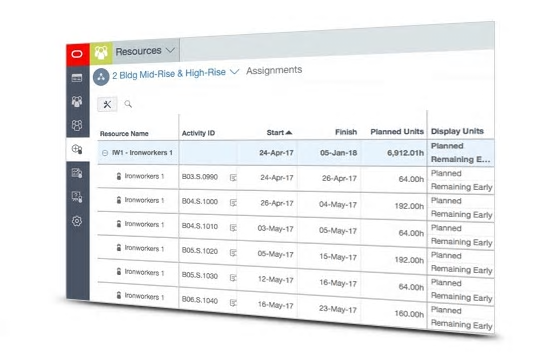The height and width of the screenshot is (360, 560).
Task: Open the settings gear in the sidebar
Action: coord(77,221)
